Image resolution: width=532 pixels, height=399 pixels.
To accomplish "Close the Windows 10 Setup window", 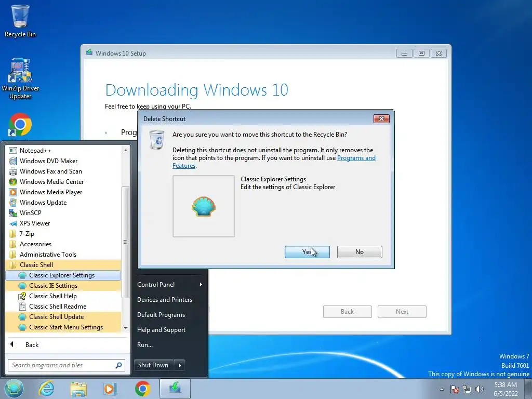I will [x=438, y=54].
